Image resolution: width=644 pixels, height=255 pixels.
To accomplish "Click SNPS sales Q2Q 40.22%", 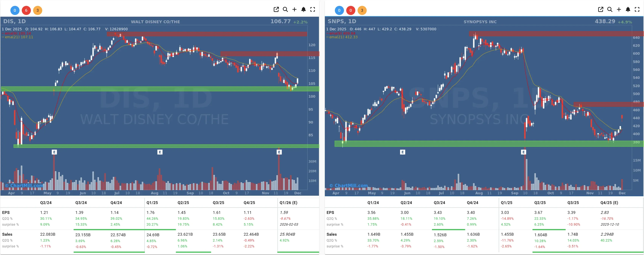I will pyautogui.click(x=607, y=240).
